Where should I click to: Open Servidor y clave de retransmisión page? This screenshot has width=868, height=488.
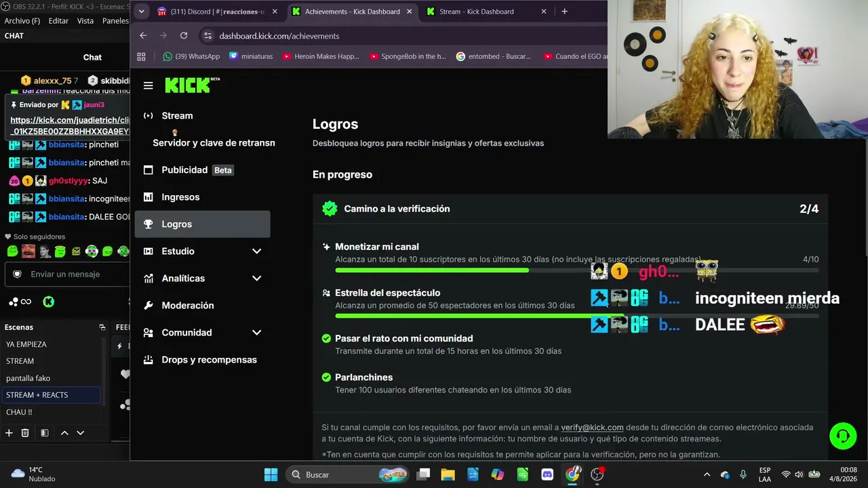(x=214, y=143)
